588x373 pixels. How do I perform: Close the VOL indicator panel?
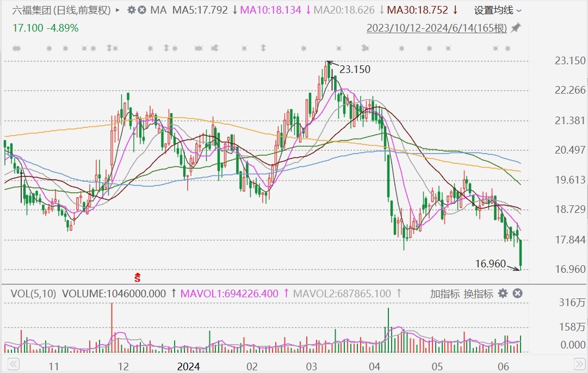[517, 293]
